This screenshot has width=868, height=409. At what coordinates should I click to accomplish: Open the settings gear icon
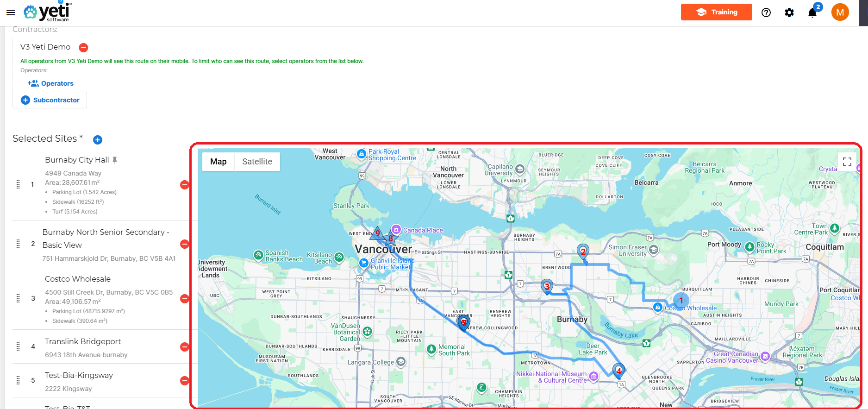pyautogui.click(x=789, y=13)
